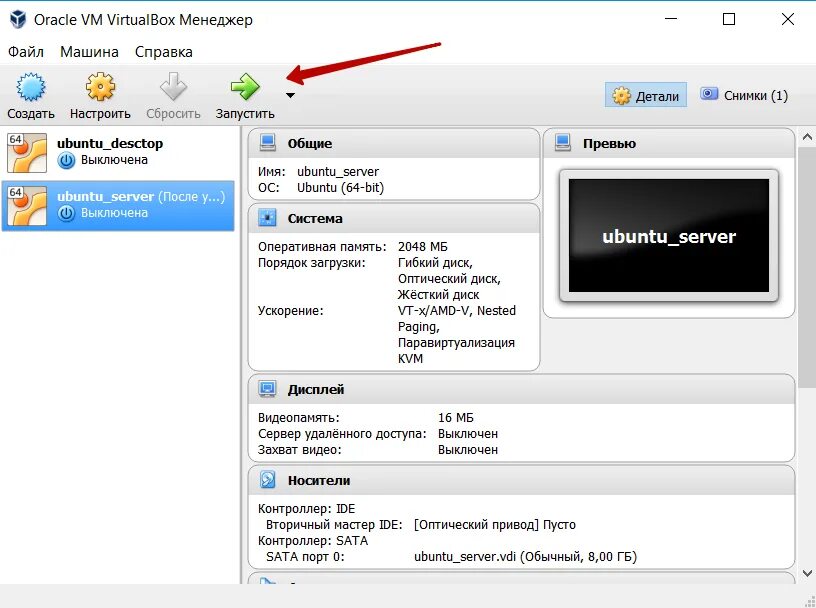Open the Справка menu

163,52
